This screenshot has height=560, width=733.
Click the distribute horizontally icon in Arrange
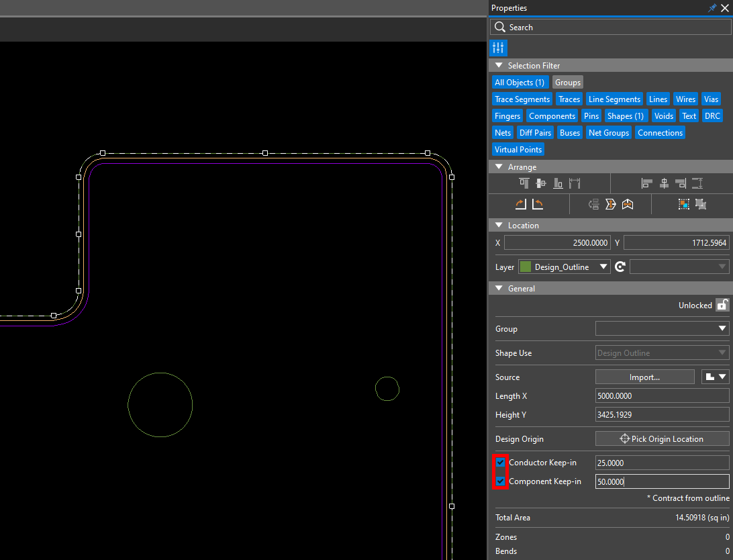[x=575, y=183]
